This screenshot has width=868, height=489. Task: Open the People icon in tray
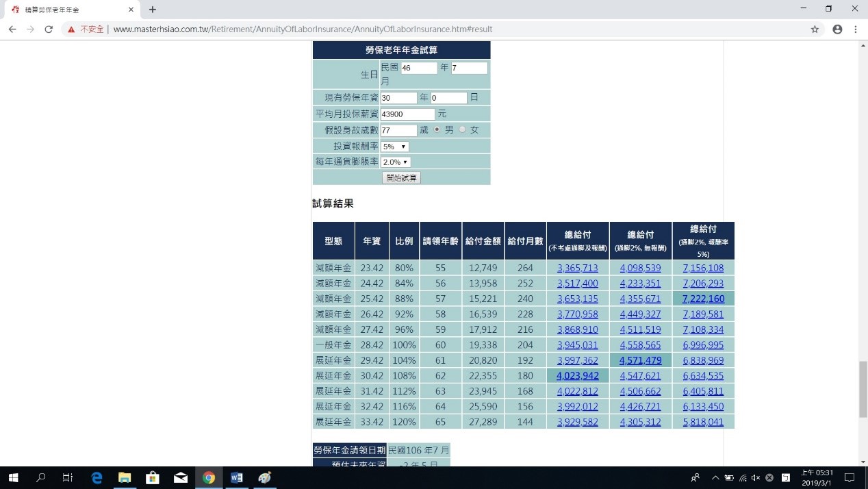pos(695,478)
